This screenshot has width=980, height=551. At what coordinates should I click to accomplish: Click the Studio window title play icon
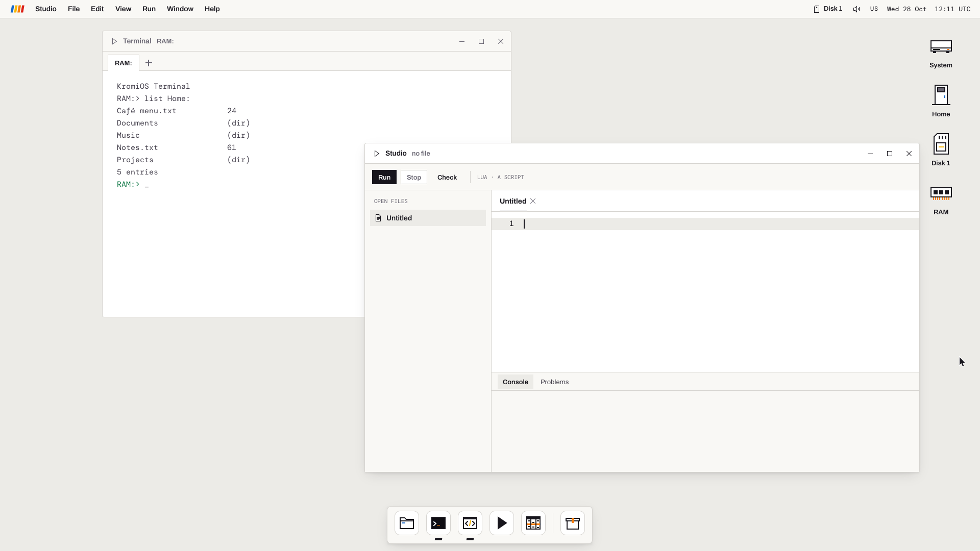377,154
